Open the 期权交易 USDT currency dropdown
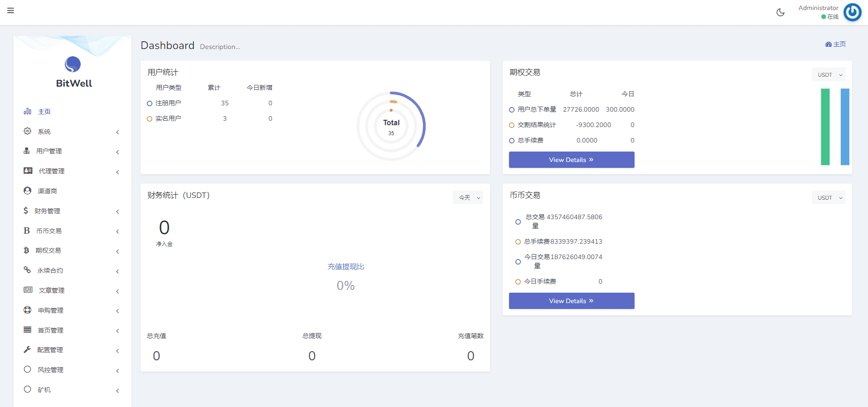 pyautogui.click(x=828, y=75)
